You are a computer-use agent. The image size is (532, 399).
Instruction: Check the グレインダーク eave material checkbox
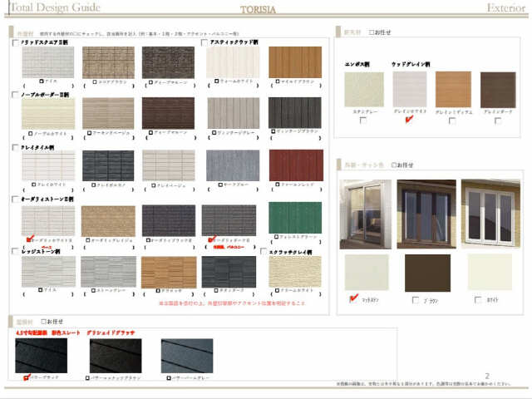[497, 121]
